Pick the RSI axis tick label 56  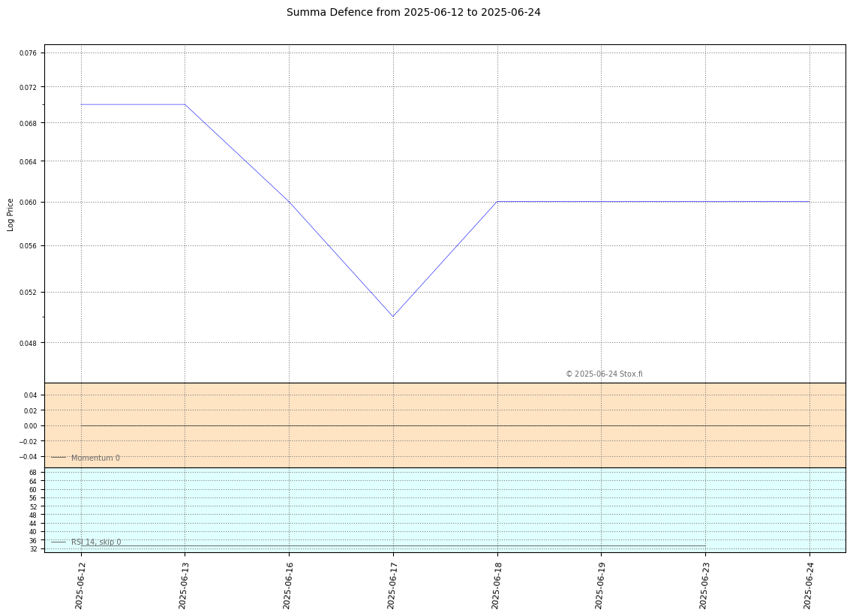pos(34,498)
